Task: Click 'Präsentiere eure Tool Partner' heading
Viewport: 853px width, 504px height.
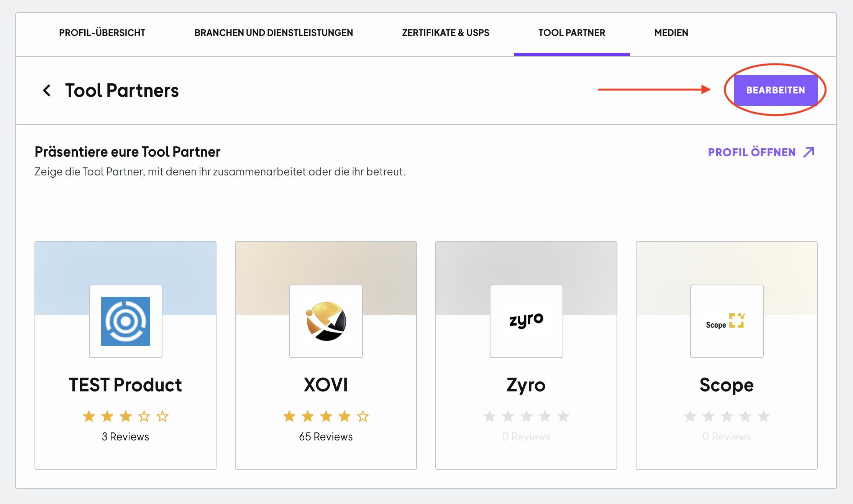Action: tap(128, 152)
